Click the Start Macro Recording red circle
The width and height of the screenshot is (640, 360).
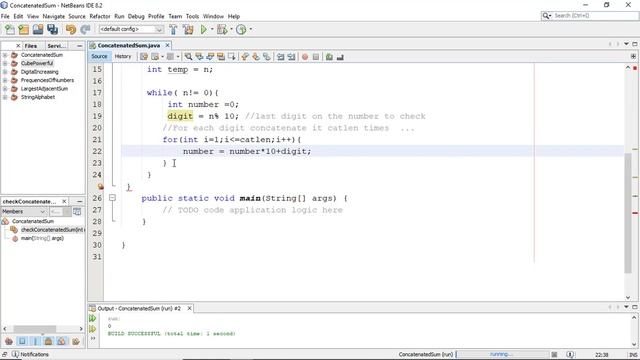[305, 57]
